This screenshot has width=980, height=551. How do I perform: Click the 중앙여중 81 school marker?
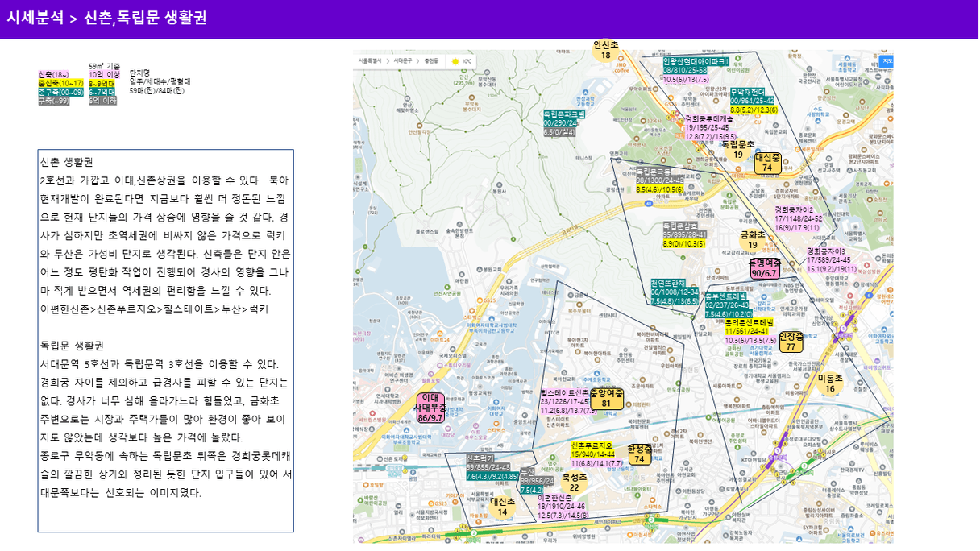point(607,398)
